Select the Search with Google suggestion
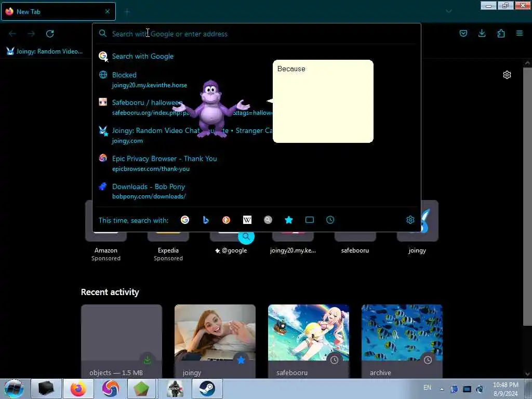This screenshot has height=399, width=532. [x=257, y=56]
